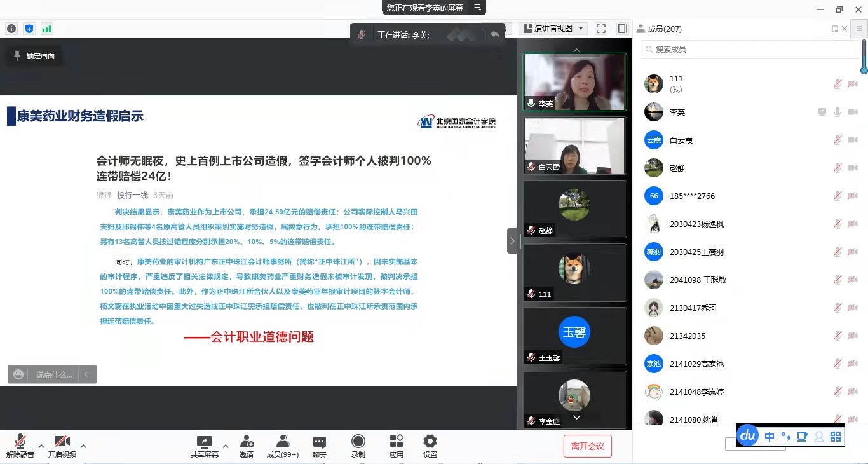This screenshot has height=464, width=868.
Task: Open 设置 settings gear
Action: coord(430,446)
